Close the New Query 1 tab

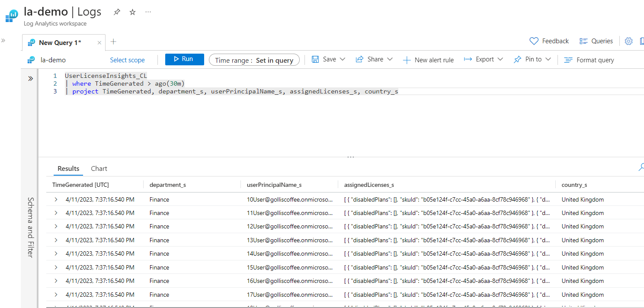[x=99, y=43]
